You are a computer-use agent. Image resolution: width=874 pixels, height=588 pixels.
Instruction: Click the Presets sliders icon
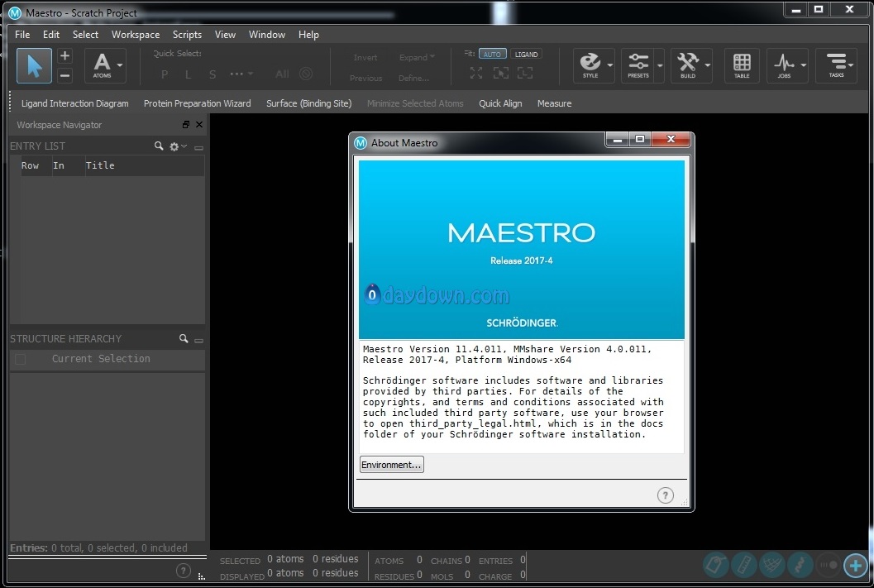point(638,65)
